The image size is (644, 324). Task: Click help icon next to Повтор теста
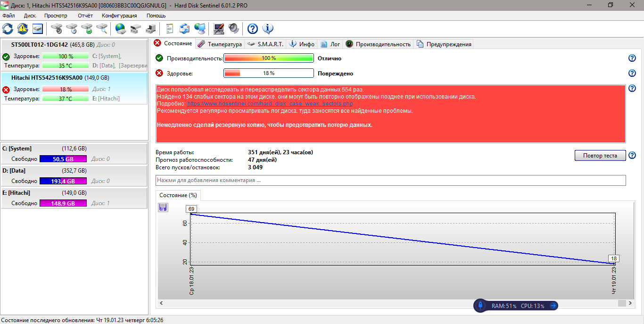(x=632, y=156)
